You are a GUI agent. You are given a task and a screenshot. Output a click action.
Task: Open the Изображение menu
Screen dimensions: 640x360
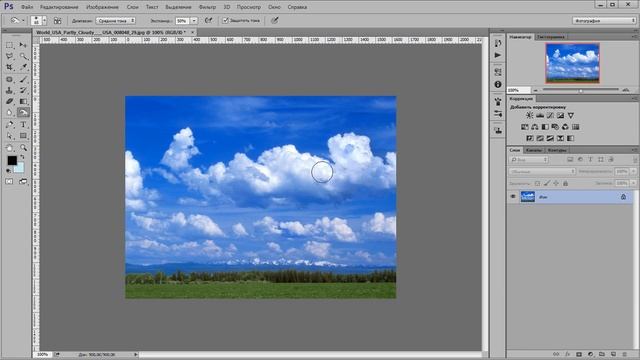click(x=102, y=7)
